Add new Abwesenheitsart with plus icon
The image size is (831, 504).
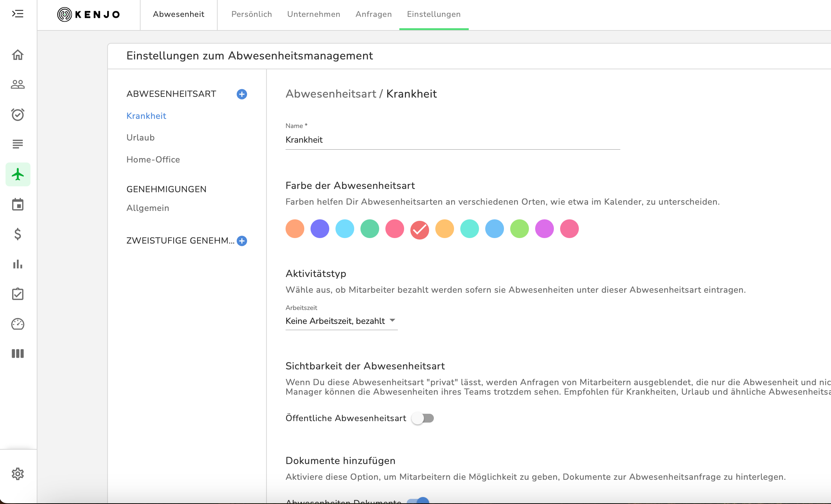[x=242, y=94]
